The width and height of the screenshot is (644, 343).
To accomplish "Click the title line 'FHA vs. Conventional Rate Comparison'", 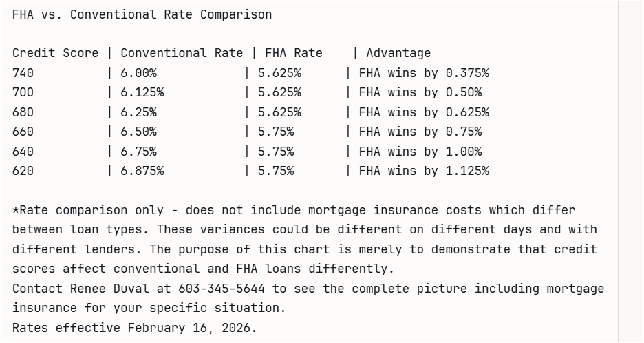I will pyautogui.click(x=142, y=14).
